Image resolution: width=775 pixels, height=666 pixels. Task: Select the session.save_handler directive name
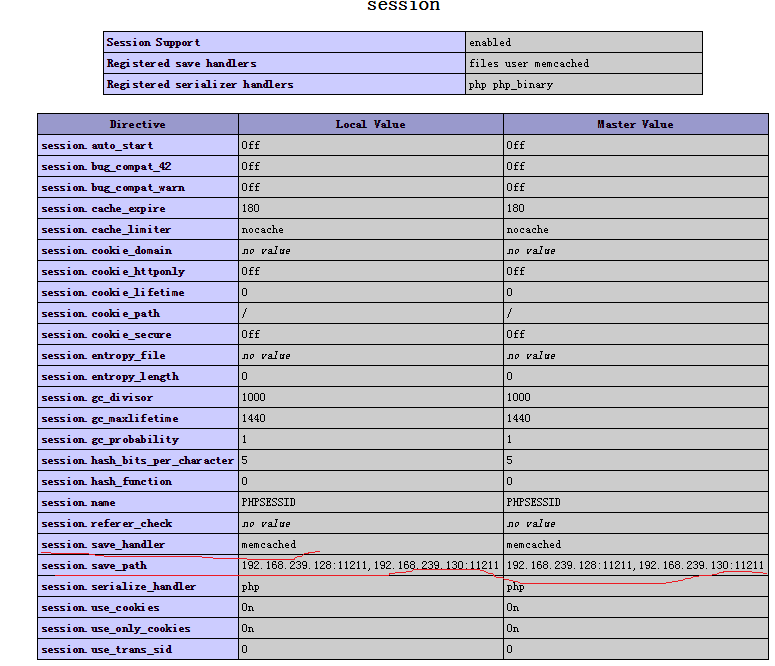(x=103, y=545)
